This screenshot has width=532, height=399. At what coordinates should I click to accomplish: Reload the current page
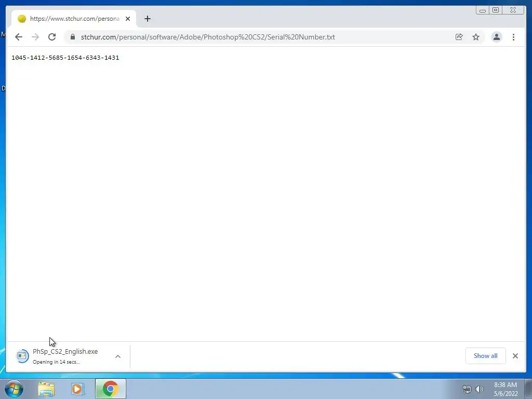(x=52, y=37)
